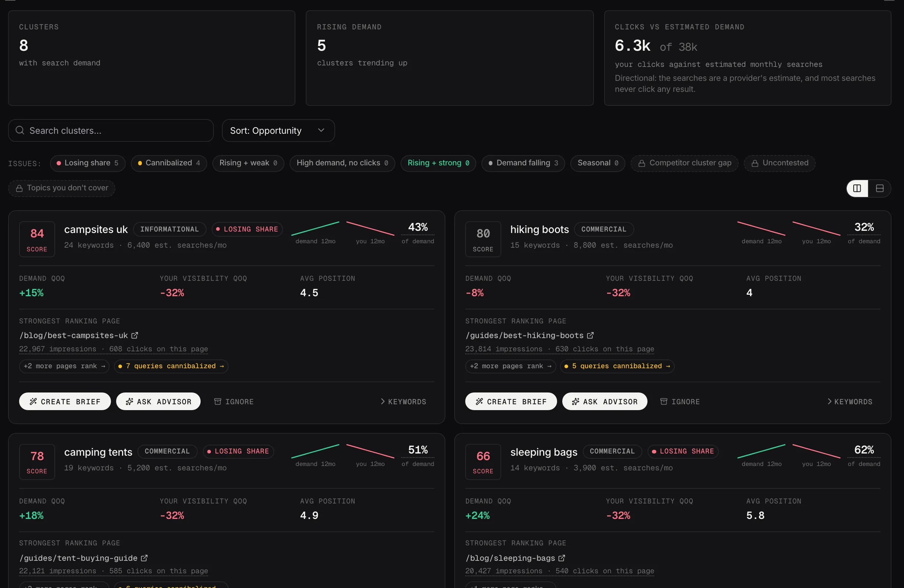Toggle the Rising + strong filter chip
Screen dimensions: 904x588
(x=438, y=163)
